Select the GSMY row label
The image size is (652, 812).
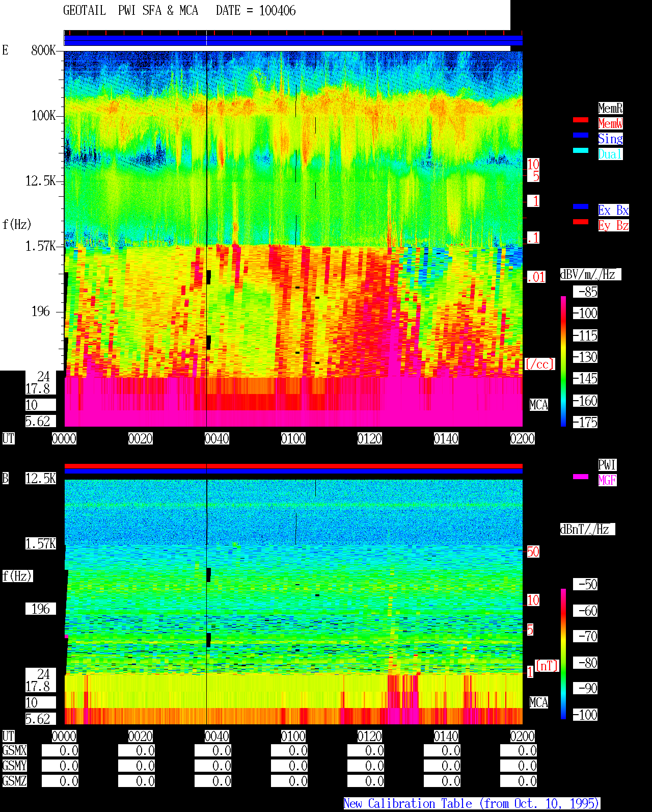pos(14,766)
